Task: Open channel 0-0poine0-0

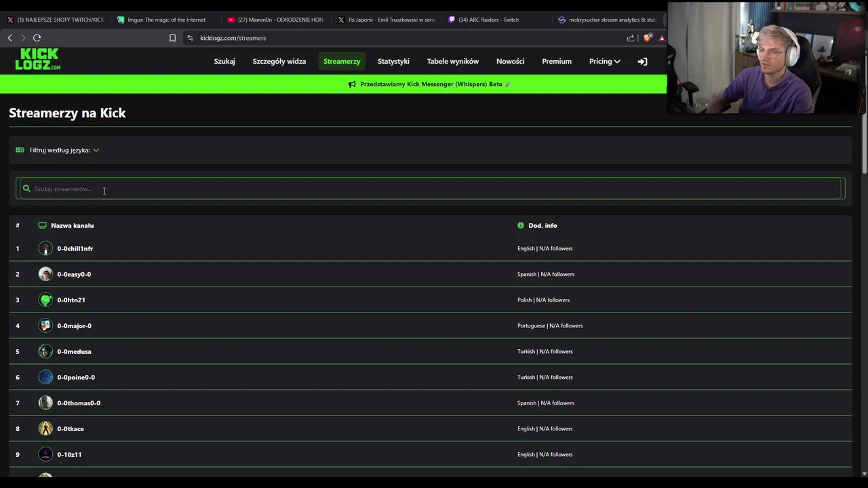Action: [x=76, y=378]
